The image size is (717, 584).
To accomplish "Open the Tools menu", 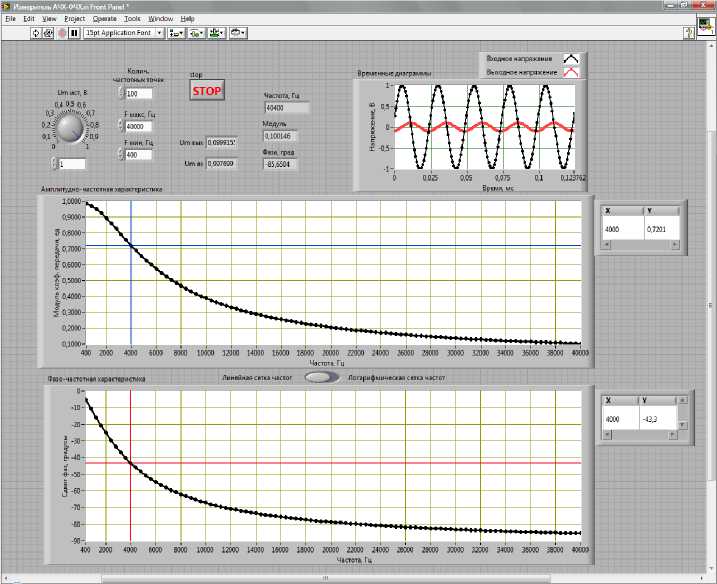I will pos(132,19).
